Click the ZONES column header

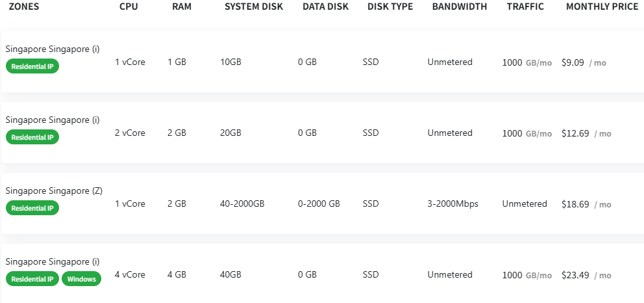tap(24, 7)
